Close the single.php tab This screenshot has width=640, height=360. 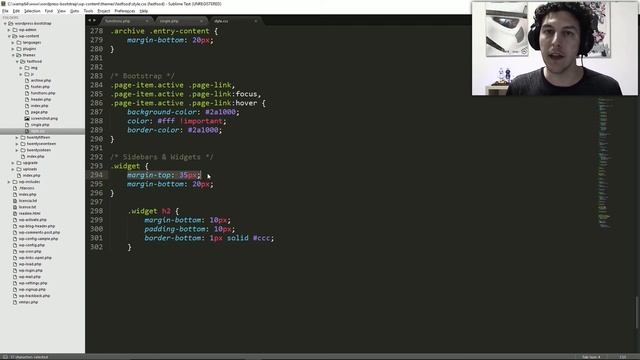201,21
